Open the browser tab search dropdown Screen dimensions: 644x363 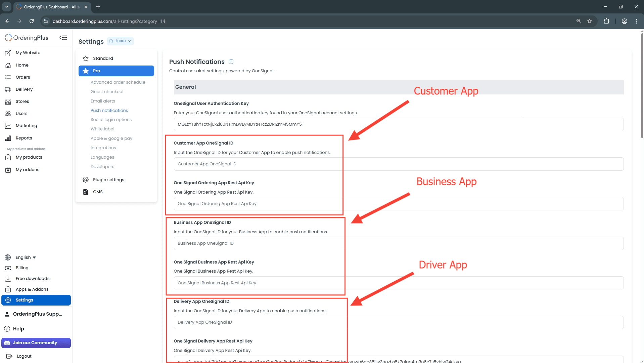[7, 7]
